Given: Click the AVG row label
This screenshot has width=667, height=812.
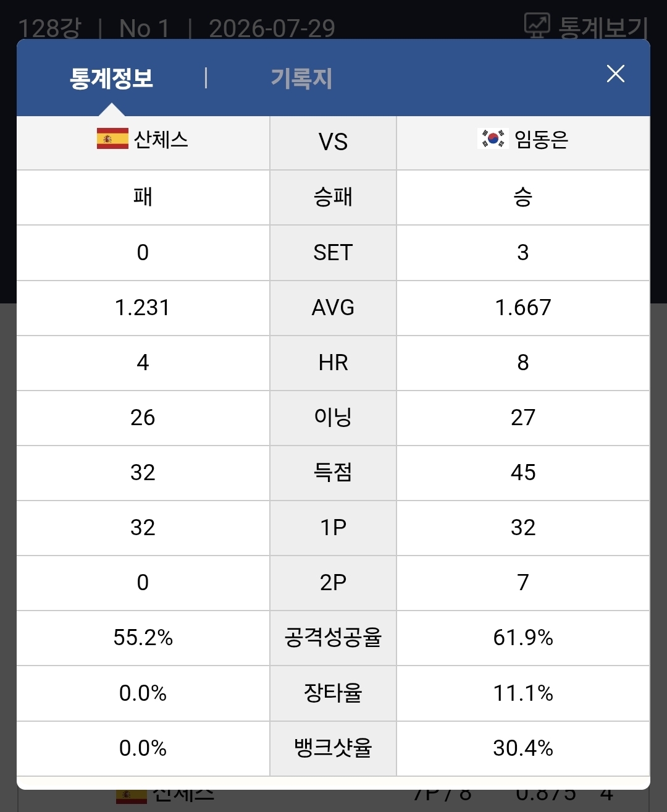Looking at the screenshot, I should tap(333, 308).
